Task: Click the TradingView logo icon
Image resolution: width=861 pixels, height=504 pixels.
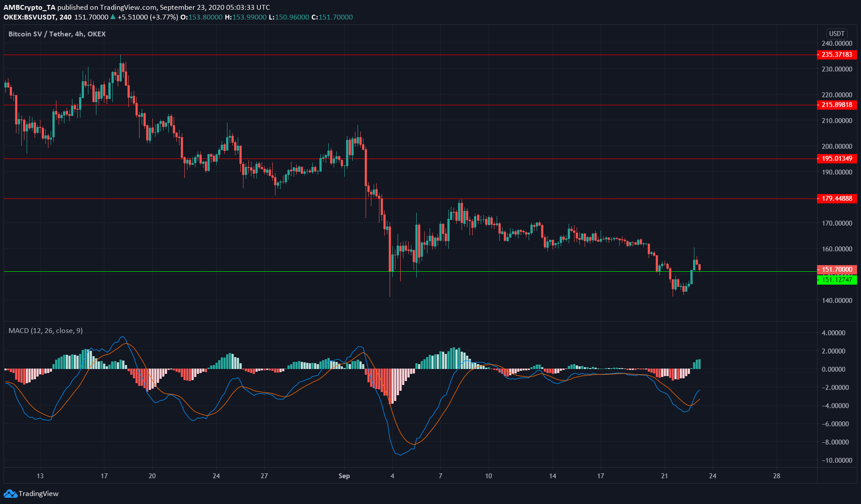Action: tap(10, 493)
